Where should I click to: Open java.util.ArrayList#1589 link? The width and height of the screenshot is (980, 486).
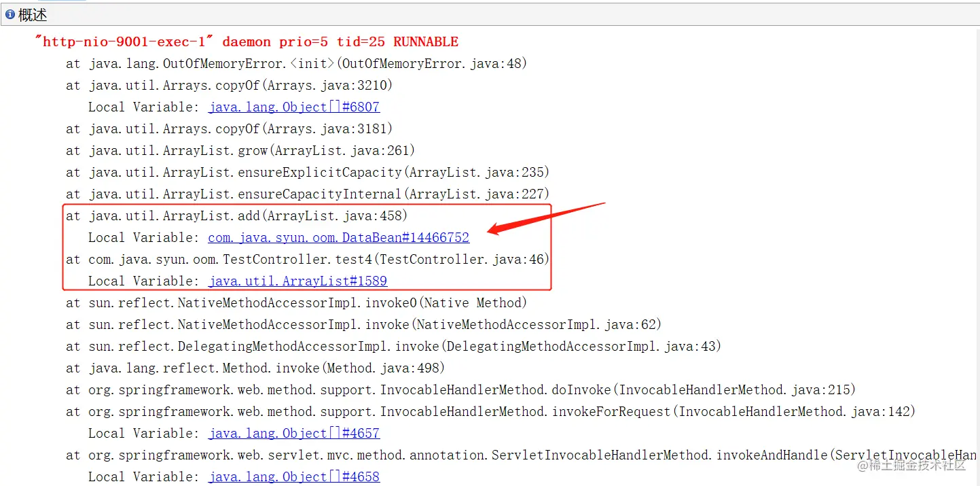298,281
